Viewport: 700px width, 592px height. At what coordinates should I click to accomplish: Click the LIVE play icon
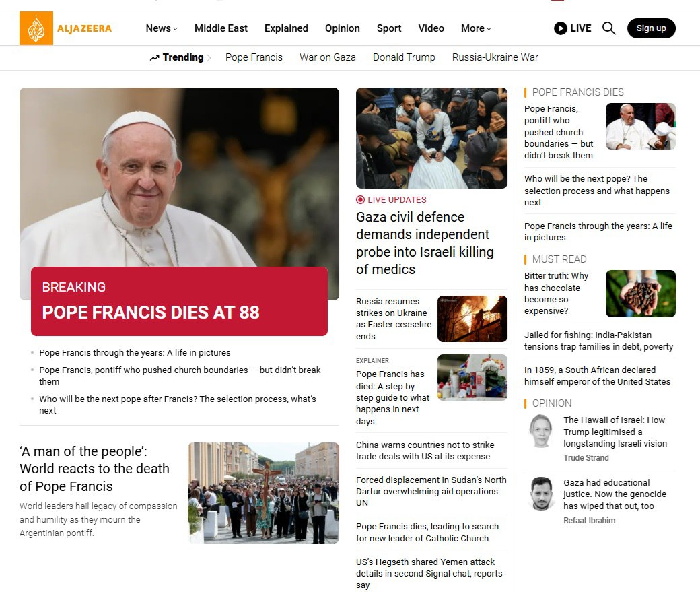coord(560,28)
